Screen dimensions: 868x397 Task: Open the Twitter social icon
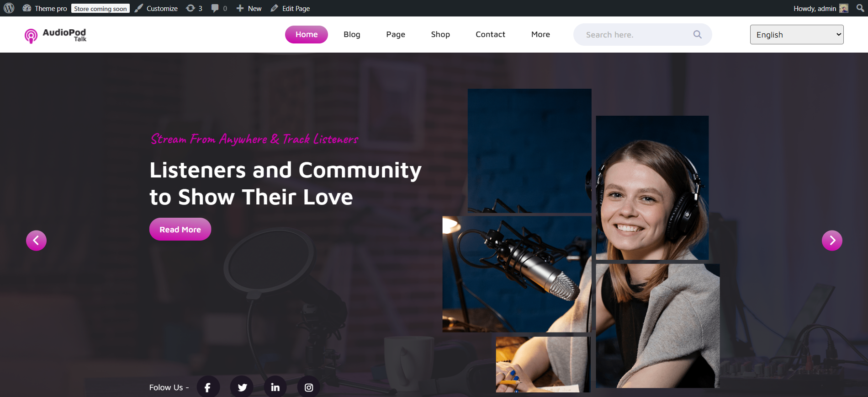[242, 387]
